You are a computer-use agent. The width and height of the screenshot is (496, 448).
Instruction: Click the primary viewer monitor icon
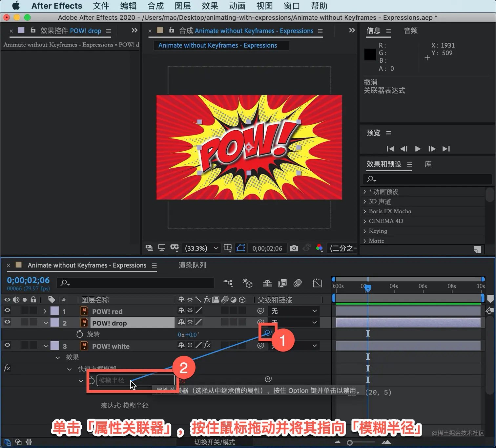(162, 248)
